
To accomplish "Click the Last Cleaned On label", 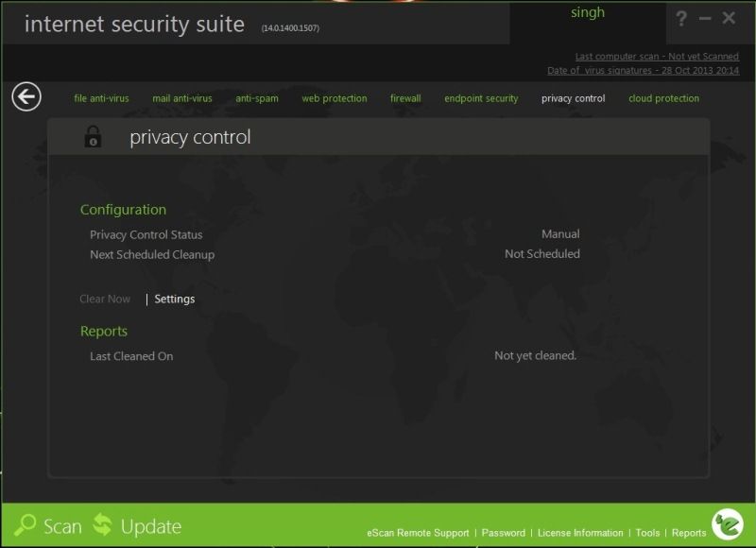I will pos(131,356).
